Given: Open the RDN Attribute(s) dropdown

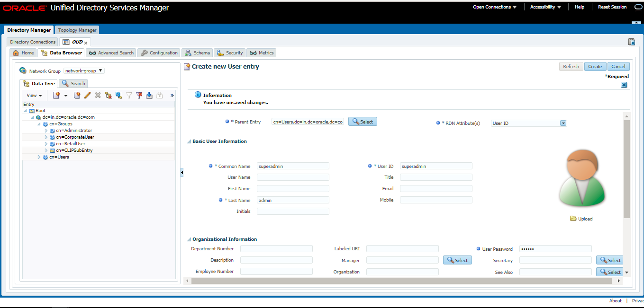Looking at the screenshot, I should click(x=563, y=123).
